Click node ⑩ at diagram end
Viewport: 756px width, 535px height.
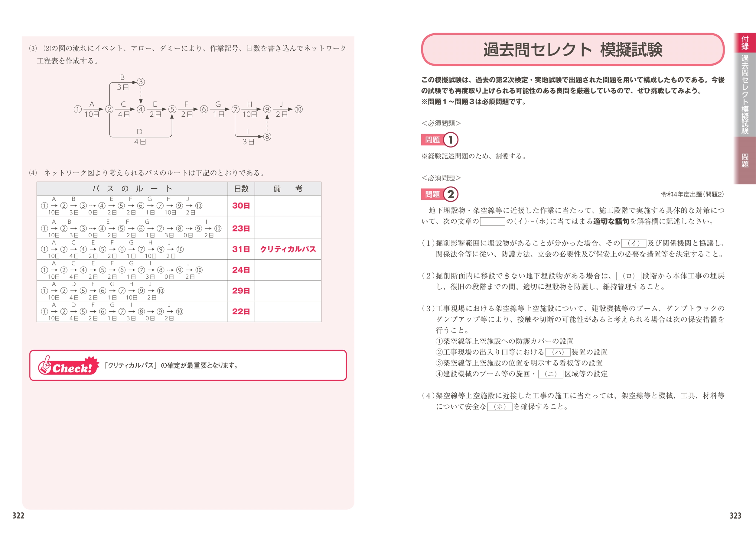coord(298,109)
